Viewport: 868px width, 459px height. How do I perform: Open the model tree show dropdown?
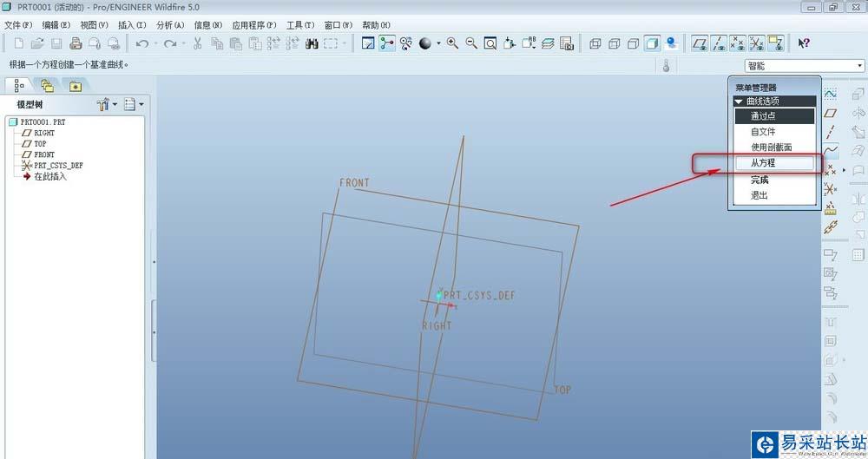(134, 104)
